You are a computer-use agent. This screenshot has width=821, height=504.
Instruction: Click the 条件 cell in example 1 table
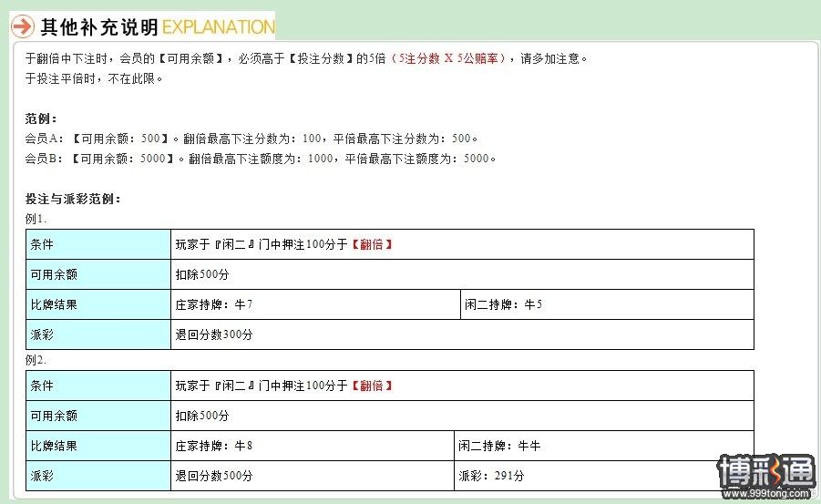tap(98, 244)
